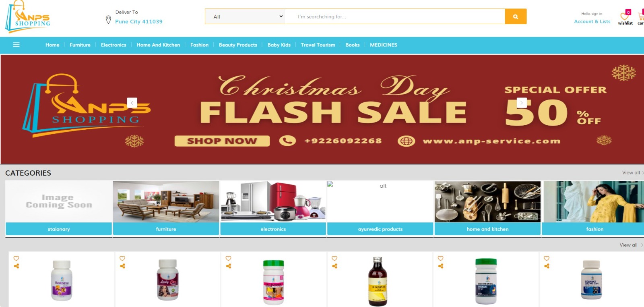Open the hamburger menu icon

pos(16,45)
